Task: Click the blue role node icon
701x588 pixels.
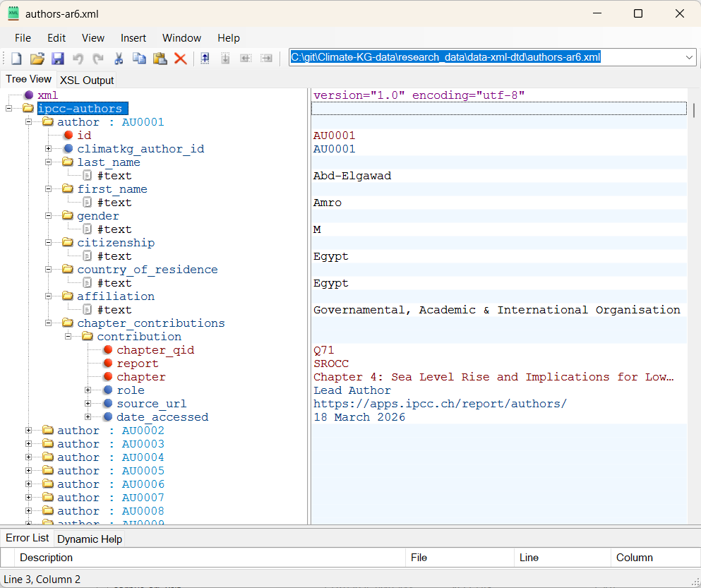Action: coord(108,390)
